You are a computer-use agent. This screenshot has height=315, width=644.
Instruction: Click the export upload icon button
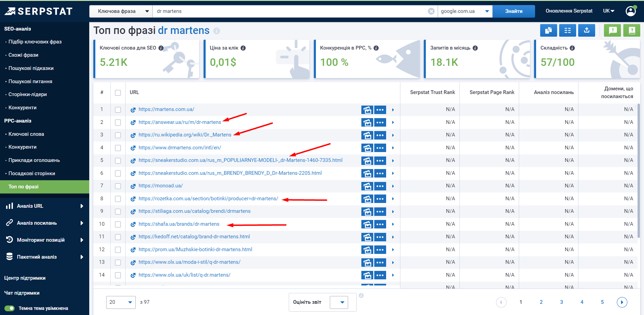pyautogui.click(x=587, y=31)
